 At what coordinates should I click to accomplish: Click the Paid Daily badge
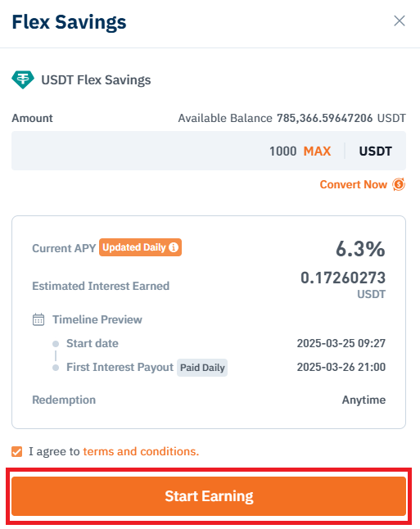[202, 368]
